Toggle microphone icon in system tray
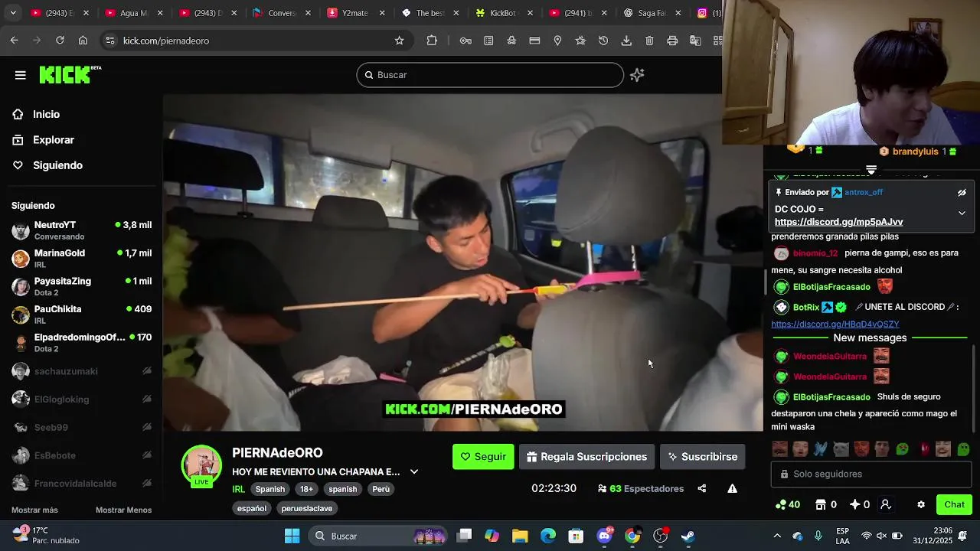Viewport: 980px width, 551px height. coord(818,536)
